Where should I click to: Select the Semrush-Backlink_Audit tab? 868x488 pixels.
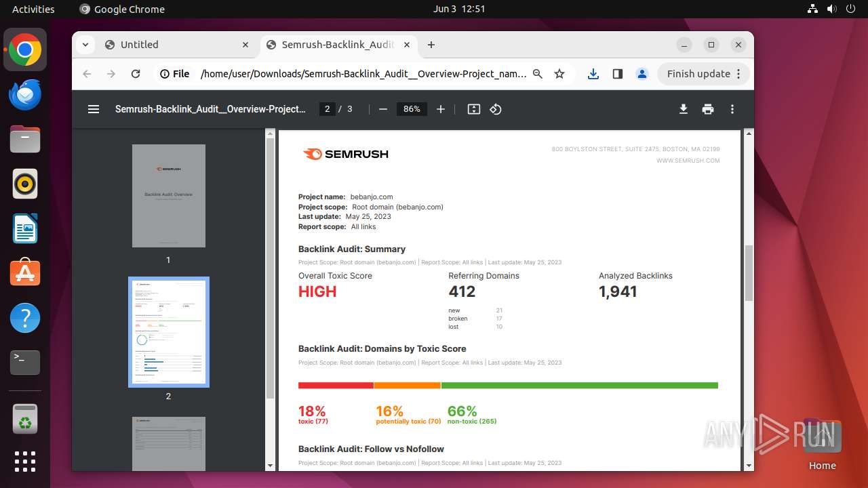pos(338,45)
